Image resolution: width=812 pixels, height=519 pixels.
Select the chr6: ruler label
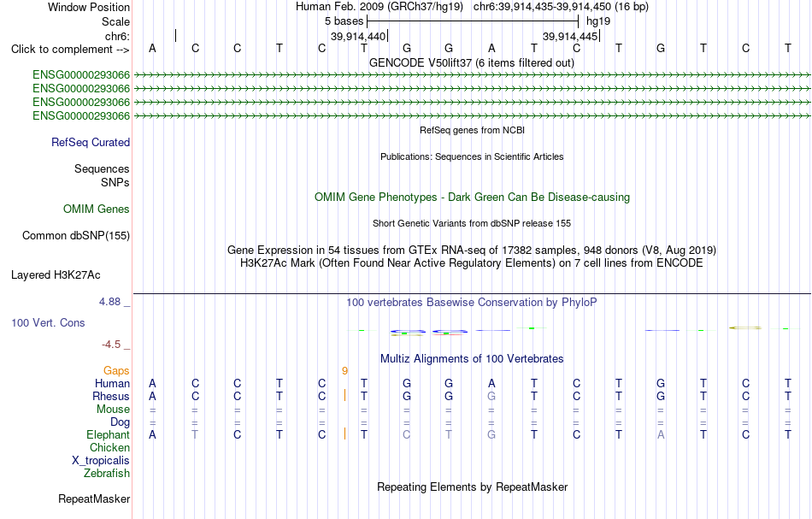coord(117,36)
